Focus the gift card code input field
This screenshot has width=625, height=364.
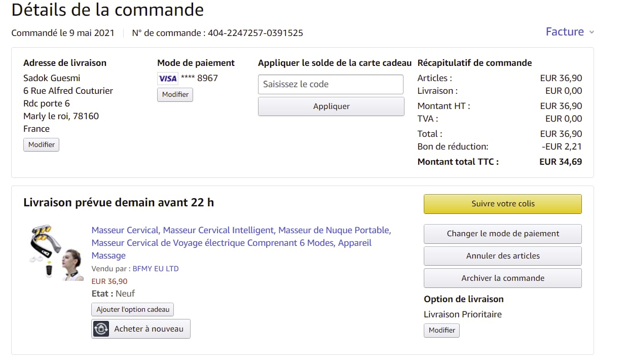330,84
